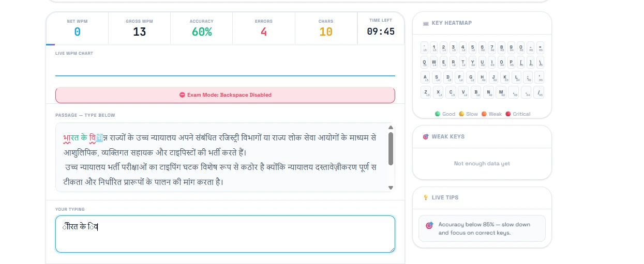Focus the Your Typing text area
644x264 pixels.
pos(225,234)
